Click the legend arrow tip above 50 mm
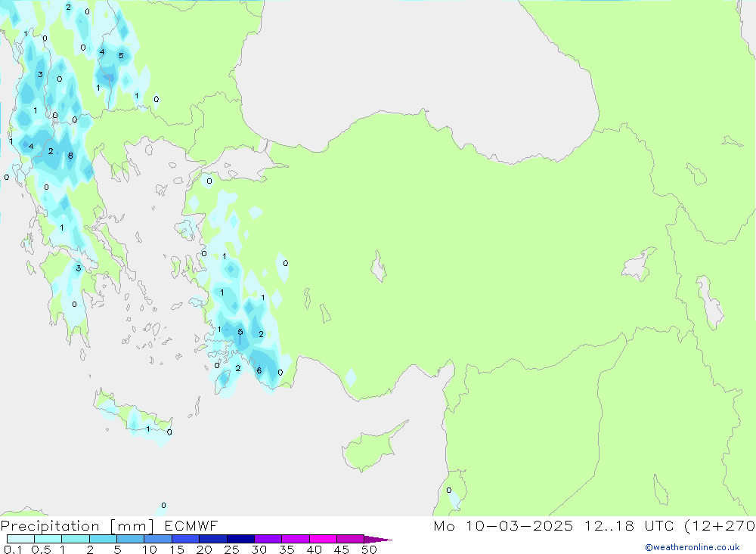756x554 pixels. 378,539
